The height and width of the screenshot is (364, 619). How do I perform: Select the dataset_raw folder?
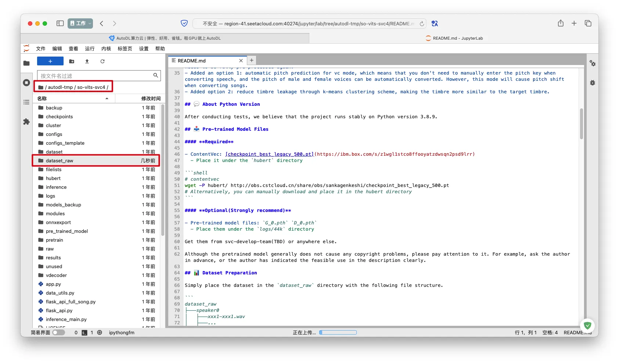(x=97, y=161)
